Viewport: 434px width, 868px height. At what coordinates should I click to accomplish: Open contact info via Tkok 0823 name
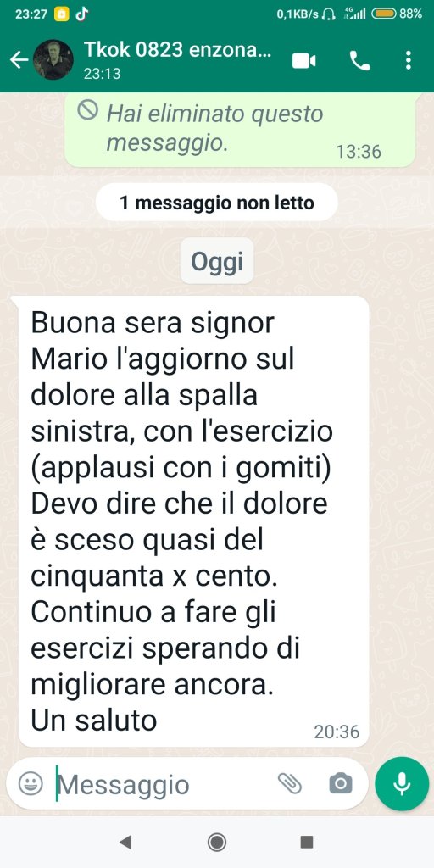click(178, 50)
